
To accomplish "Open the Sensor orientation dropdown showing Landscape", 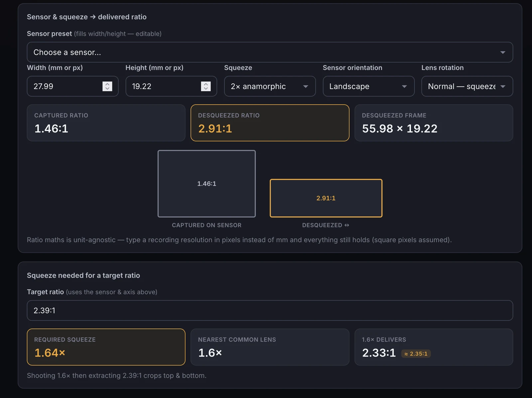I will click(368, 86).
